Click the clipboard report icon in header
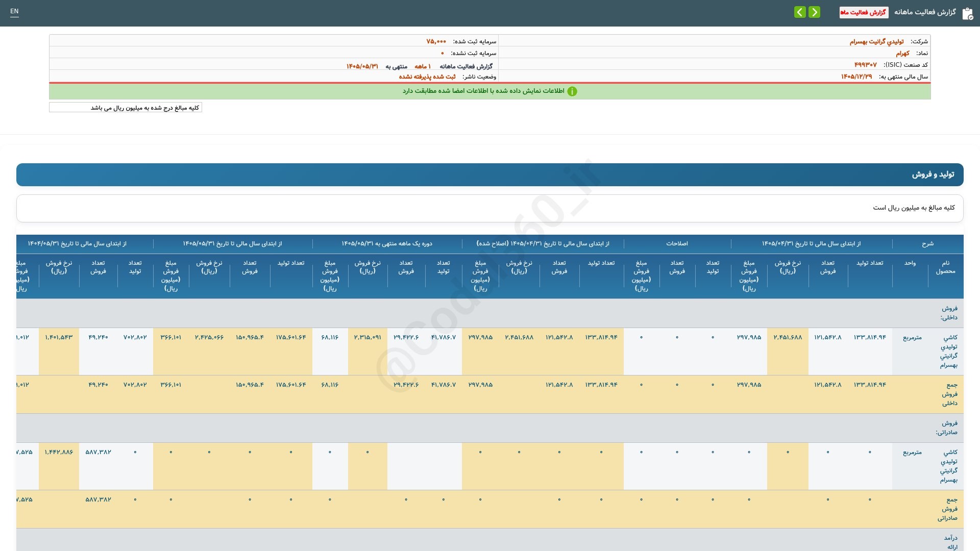 point(967,13)
